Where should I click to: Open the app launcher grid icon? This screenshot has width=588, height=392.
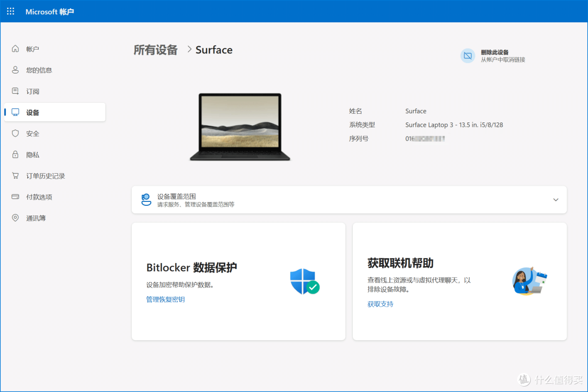10,11
